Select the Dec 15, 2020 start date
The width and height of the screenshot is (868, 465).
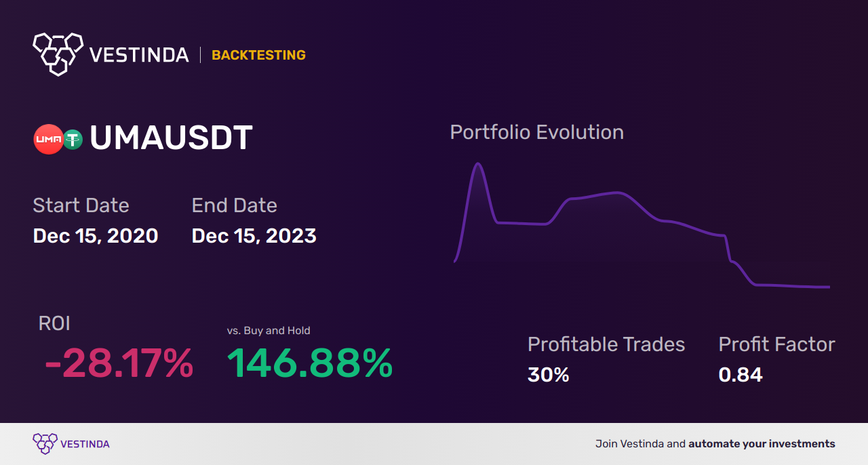point(96,236)
